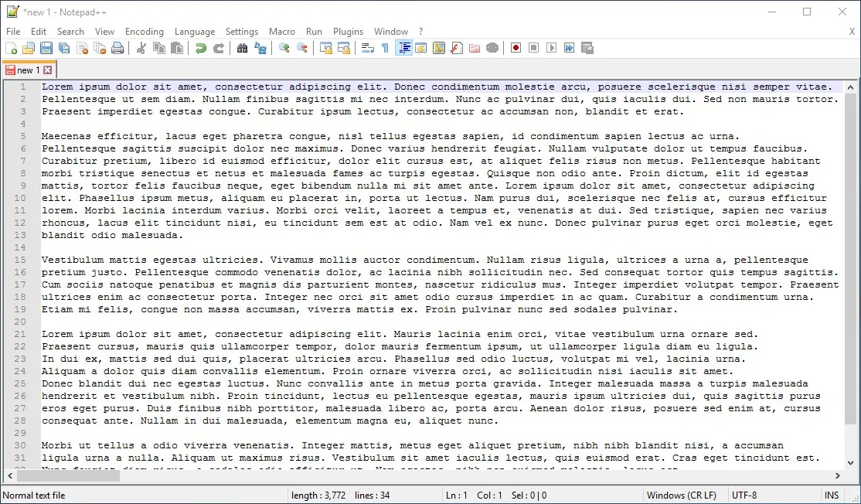Toggle Show All Characters pilcrow icon
This screenshot has width=861, height=504.
(386, 49)
